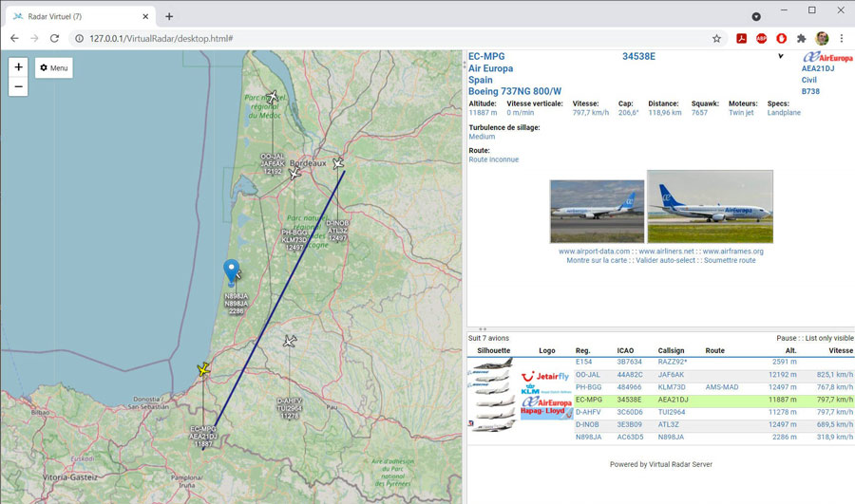Click the address bar URL field
The height and width of the screenshot is (504, 855).
[x=398, y=38]
